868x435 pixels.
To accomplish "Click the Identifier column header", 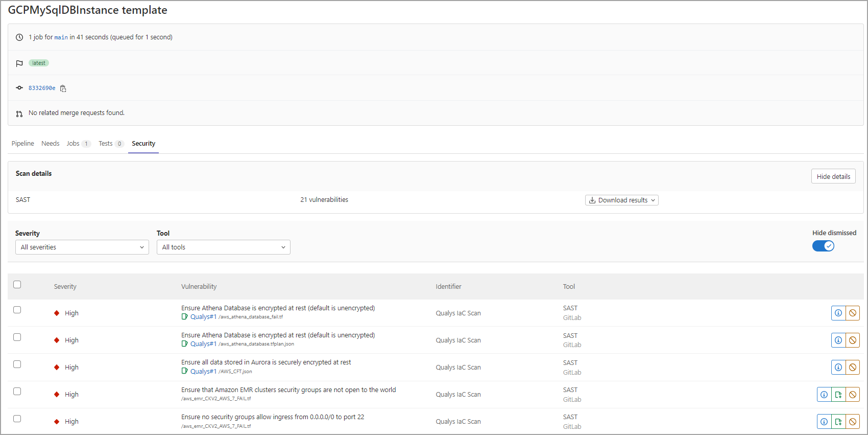I will [x=448, y=287].
